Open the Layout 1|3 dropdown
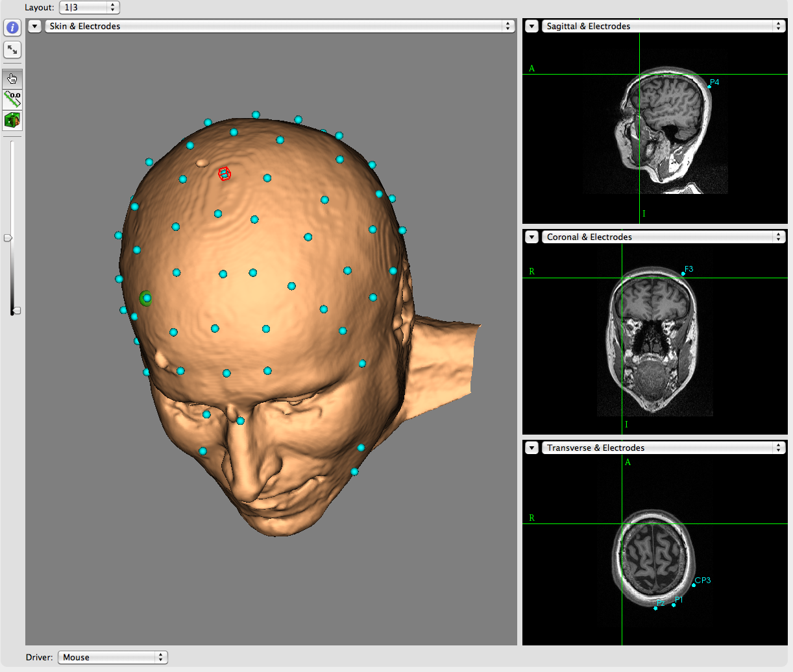The width and height of the screenshot is (793, 672). coord(89,8)
